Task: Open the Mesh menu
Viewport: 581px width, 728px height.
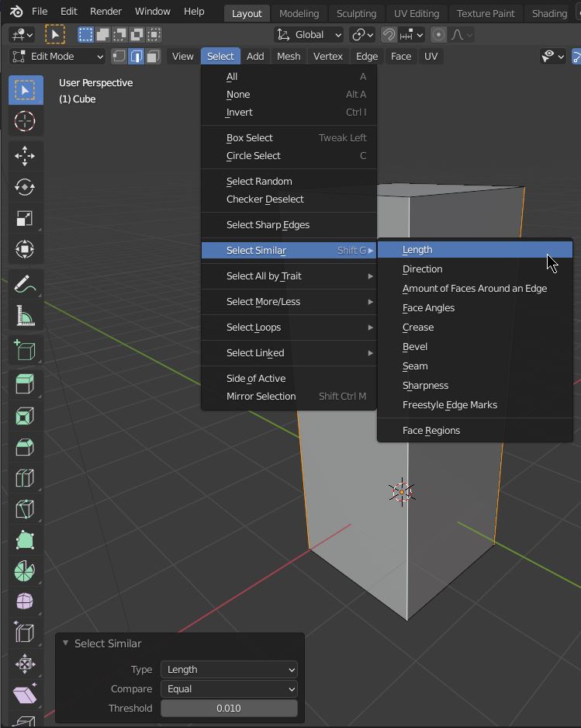Action: click(289, 57)
